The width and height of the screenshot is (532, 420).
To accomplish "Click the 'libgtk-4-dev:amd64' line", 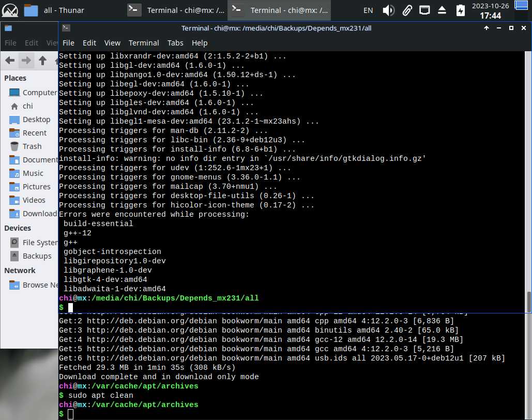I will pyautogui.click(x=105, y=279).
